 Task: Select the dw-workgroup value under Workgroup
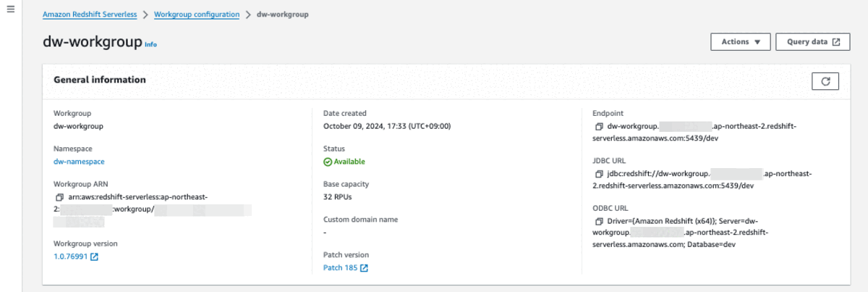(79, 126)
